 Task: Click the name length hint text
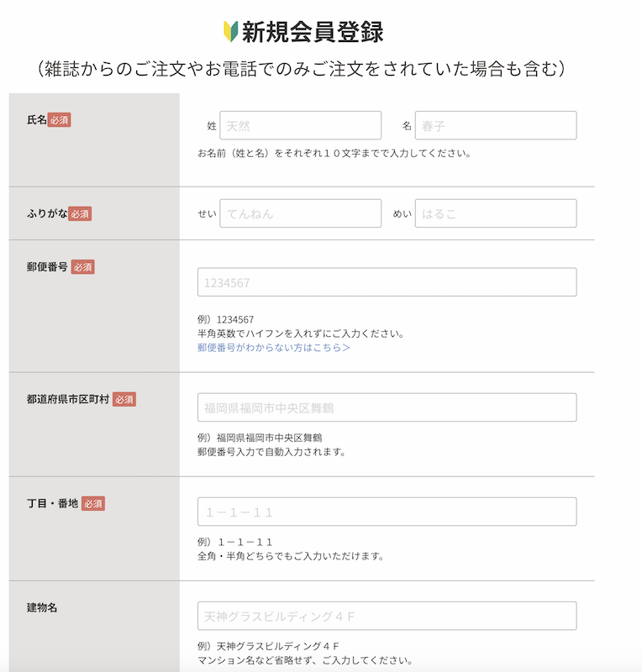click(x=334, y=154)
